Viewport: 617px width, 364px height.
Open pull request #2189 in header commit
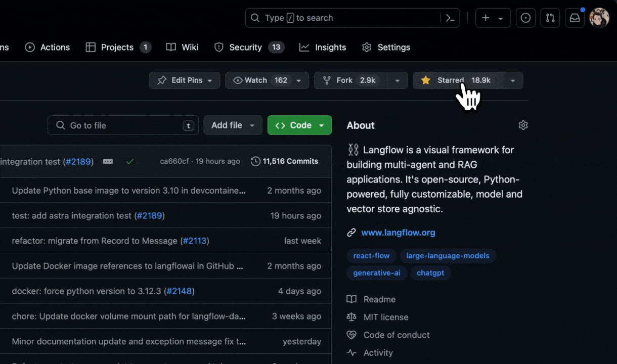78,162
